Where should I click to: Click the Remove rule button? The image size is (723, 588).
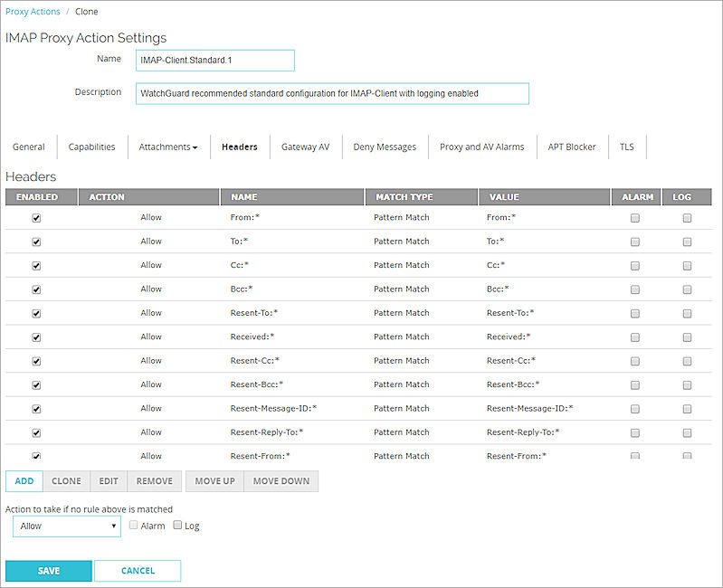(154, 481)
